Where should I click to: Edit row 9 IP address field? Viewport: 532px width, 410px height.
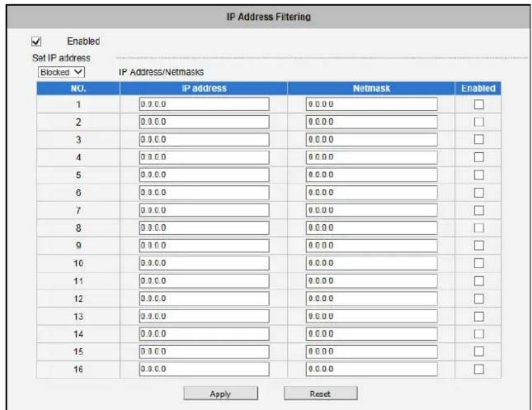click(x=204, y=246)
